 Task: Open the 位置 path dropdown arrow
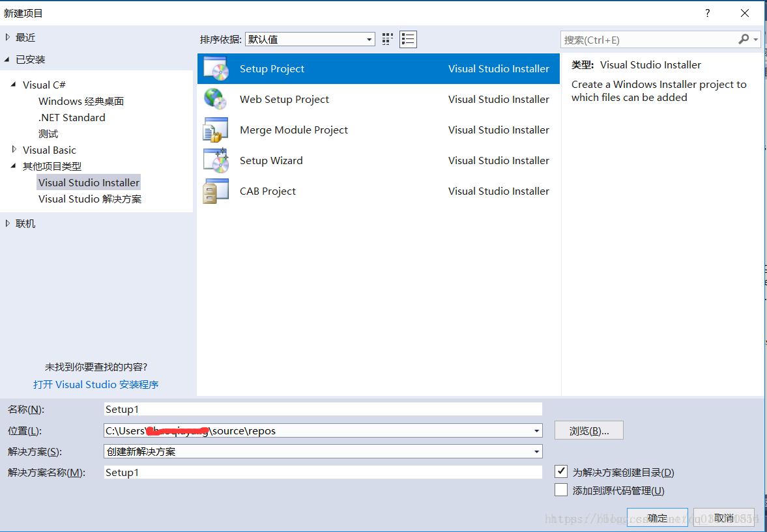537,431
